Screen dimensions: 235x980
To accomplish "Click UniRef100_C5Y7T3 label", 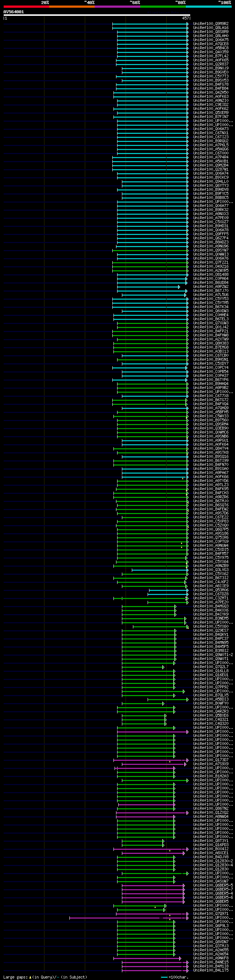I will pos(211,76).
